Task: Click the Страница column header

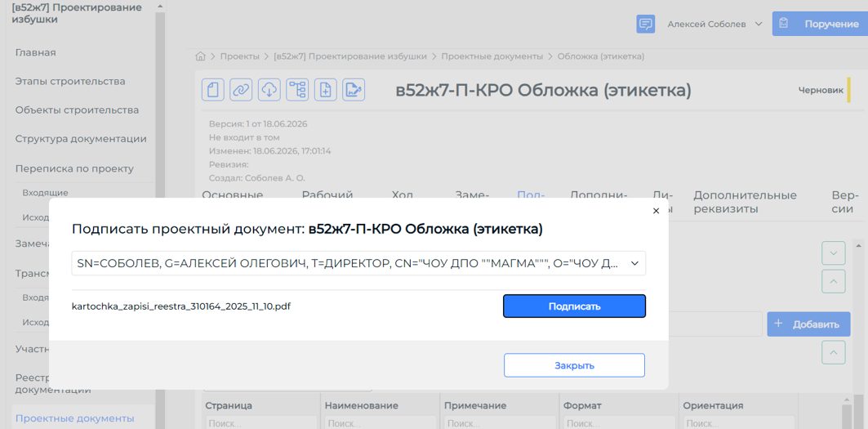Action: click(229, 406)
